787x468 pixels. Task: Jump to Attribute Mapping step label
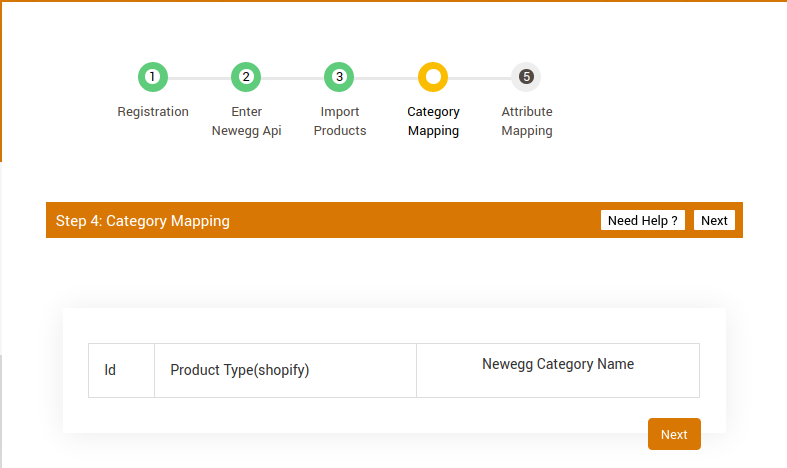click(x=527, y=121)
